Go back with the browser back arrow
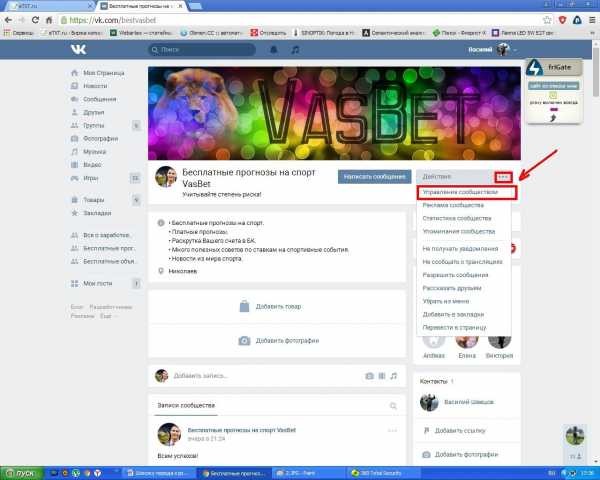This screenshot has height=480, width=600. (x=8, y=20)
